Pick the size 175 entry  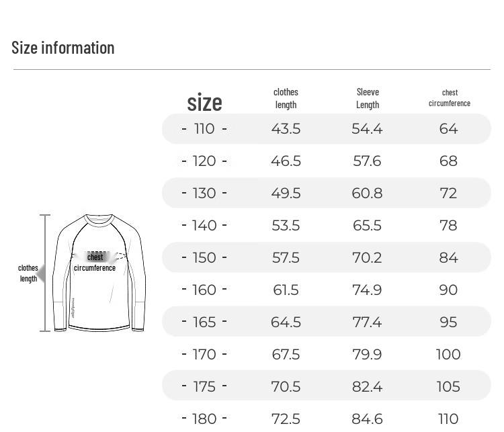[x=204, y=386]
